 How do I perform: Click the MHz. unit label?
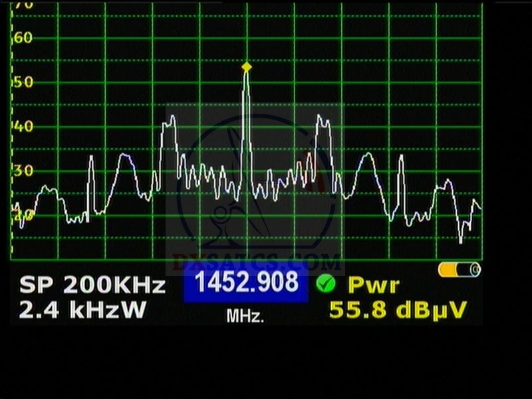pyautogui.click(x=245, y=317)
